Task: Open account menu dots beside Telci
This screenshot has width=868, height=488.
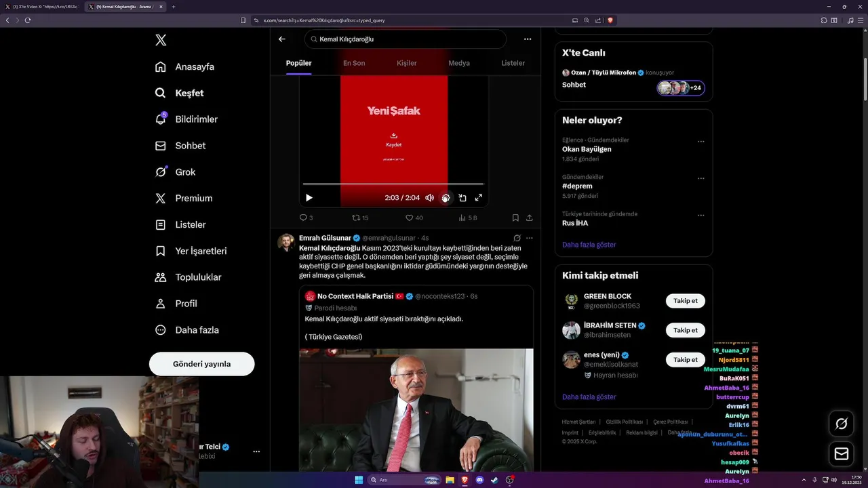Action: (256, 451)
